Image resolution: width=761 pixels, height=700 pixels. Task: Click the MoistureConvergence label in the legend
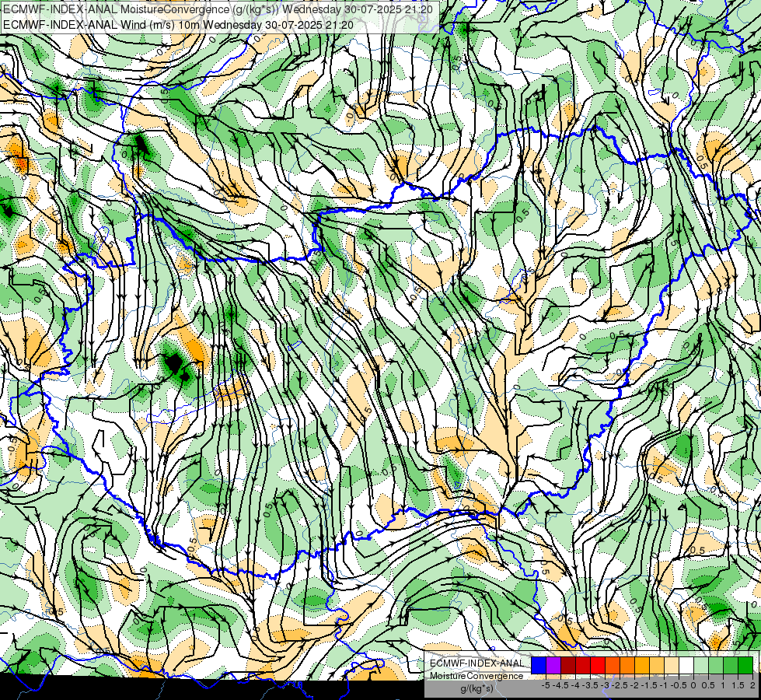477,676
